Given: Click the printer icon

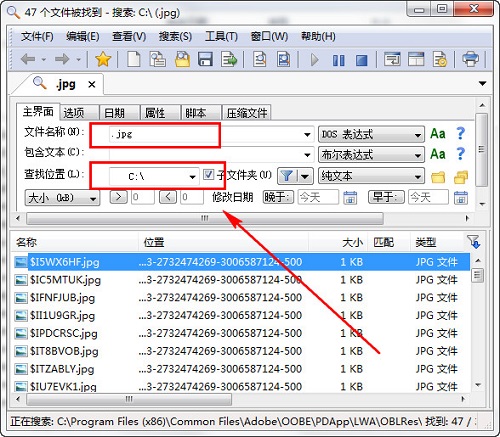Looking at the screenshot, I should 470,59.
